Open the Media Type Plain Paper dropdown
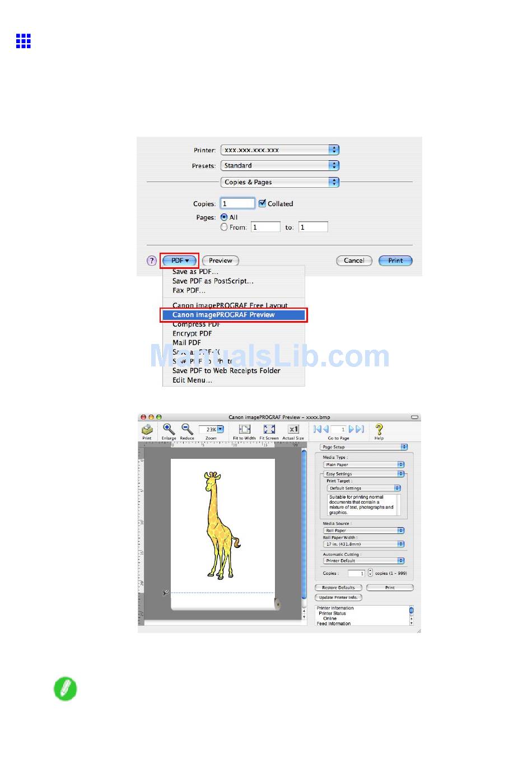The height and width of the screenshot is (772, 532). point(363,464)
